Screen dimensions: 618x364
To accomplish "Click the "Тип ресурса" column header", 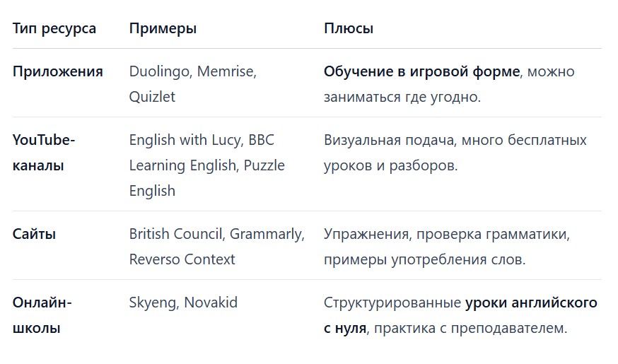I will point(54,29).
